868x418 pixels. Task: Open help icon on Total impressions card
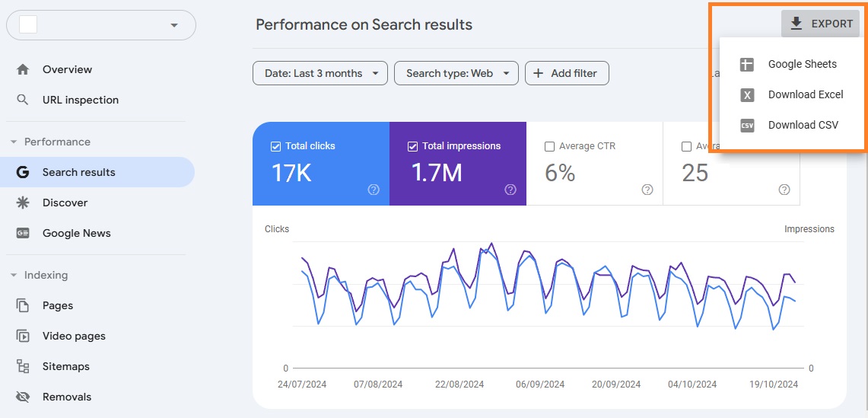click(x=510, y=190)
